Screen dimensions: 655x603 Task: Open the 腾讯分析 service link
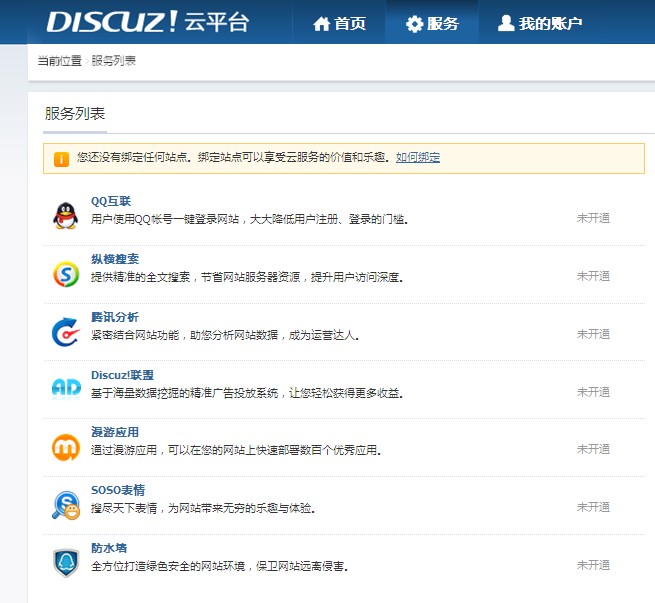115,317
